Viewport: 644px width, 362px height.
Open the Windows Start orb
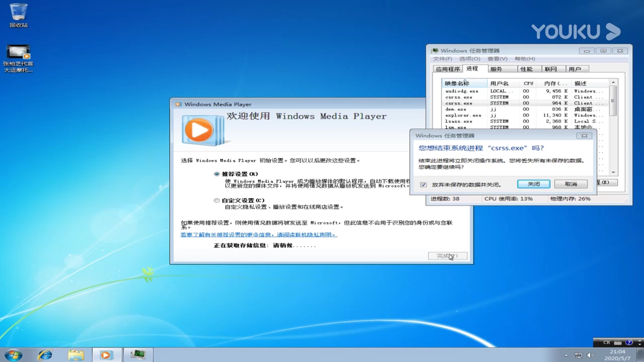pyautogui.click(x=13, y=354)
